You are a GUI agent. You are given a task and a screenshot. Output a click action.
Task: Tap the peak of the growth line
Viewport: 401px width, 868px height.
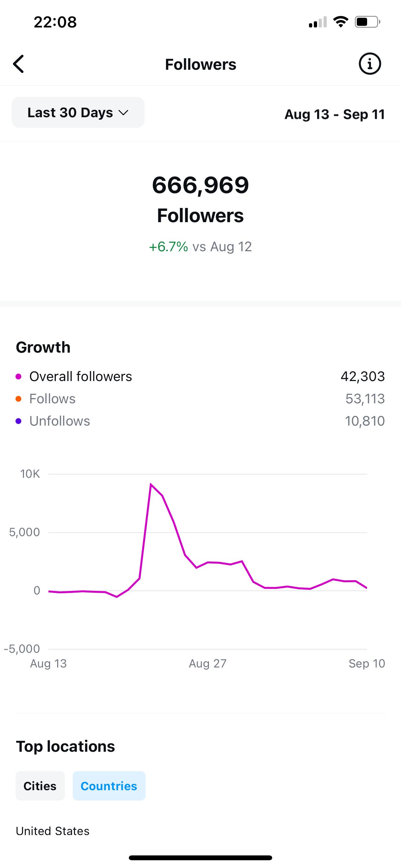[151, 485]
